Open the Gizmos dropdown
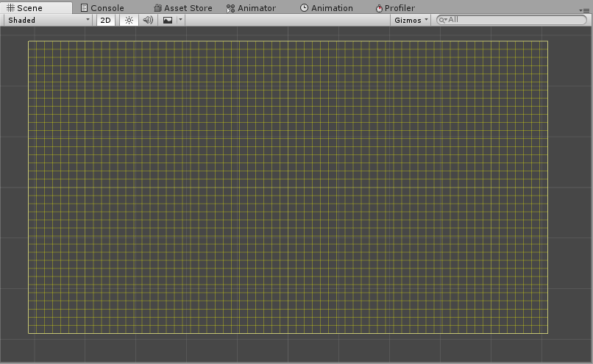The width and height of the screenshot is (593, 364). coord(411,20)
